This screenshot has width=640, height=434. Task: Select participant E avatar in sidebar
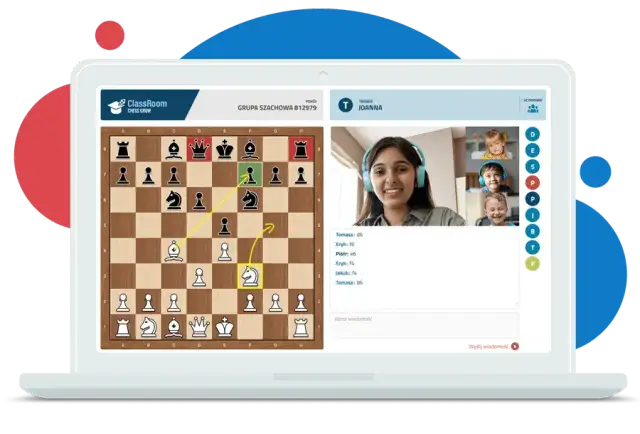[533, 150]
